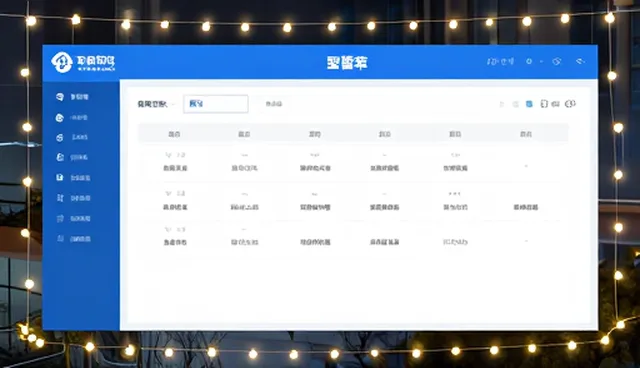Image resolution: width=640 pixels, height=368 pixels.
Task: Open the settings gear in the header
Action: tap(529, 61)
